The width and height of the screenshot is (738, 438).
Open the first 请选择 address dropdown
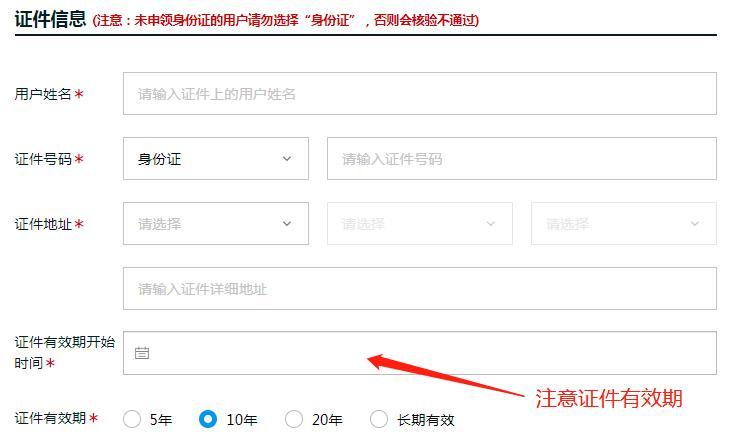click(x=216, y=223)
